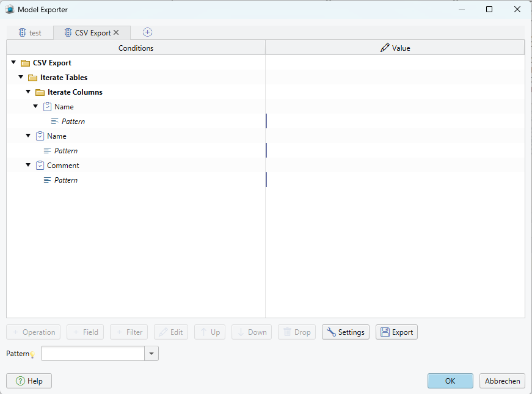Focus the Pattern combo box field
The height and width of the screenshot is (394, 532).
click(93, 354)
